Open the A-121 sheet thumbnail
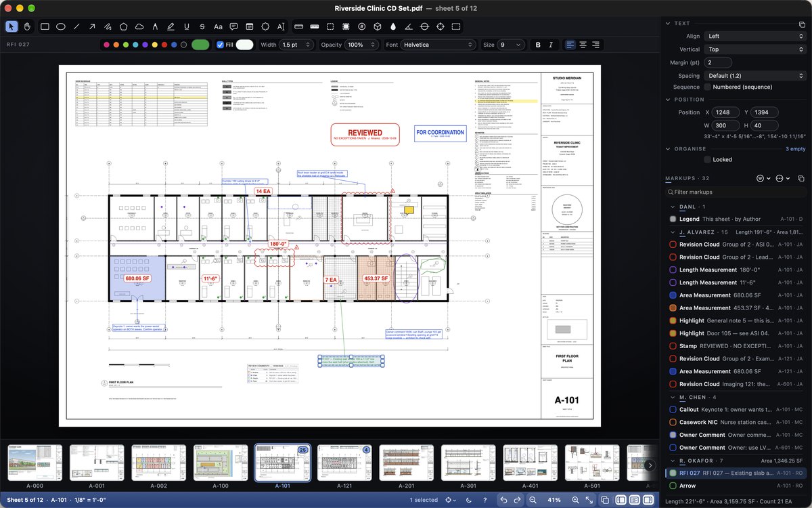The height and width of the screenshot is (508, 812). pyautogui.click(x=344, y=463)
